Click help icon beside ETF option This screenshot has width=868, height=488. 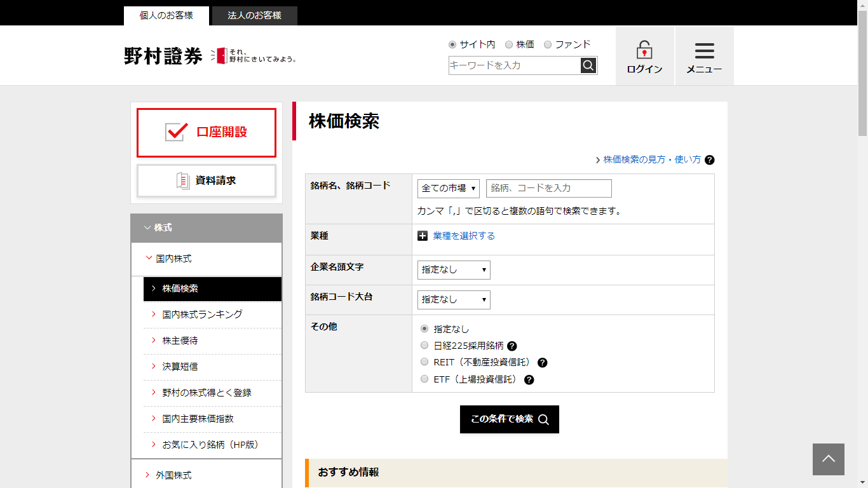[x=529, y=380]
